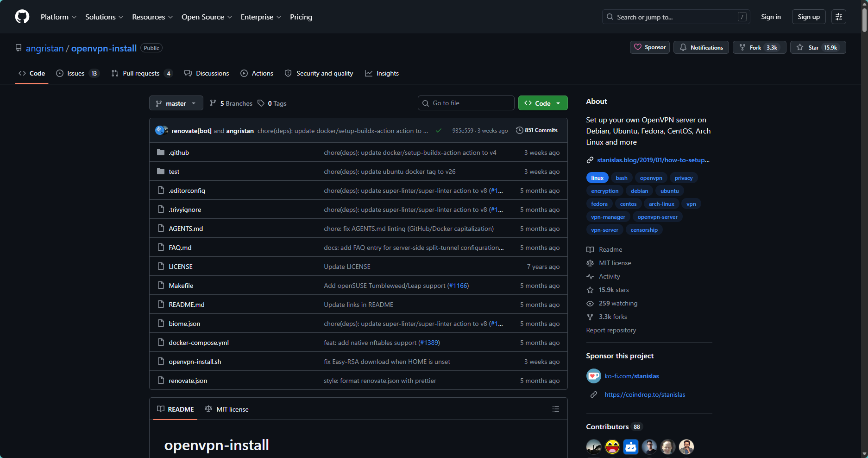The width and height of the screenshot is (868, 458).
Task: Expand the Open Source dropdown
Action: (207, 17)
